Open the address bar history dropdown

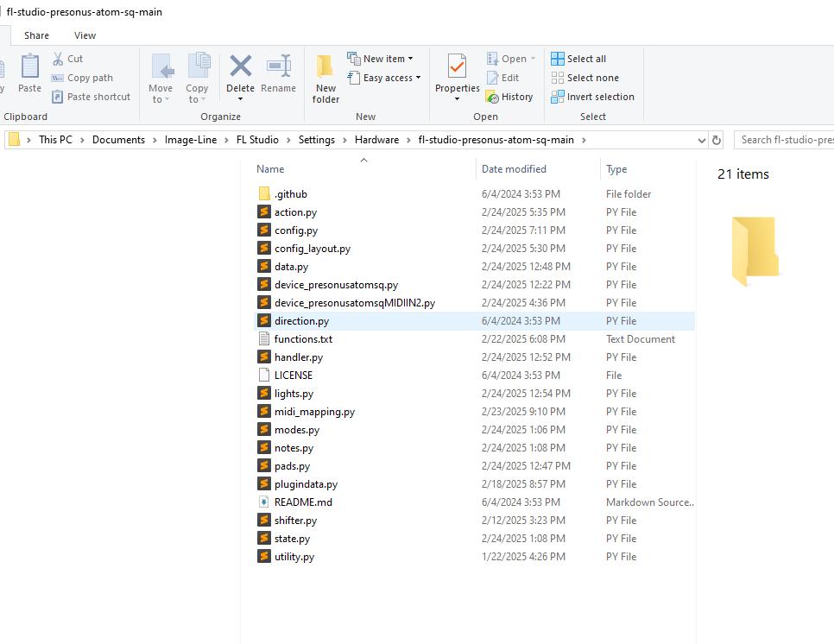tap(702, 141)
